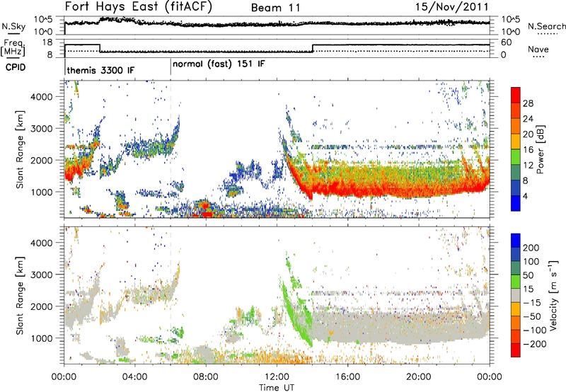Click the Power colorbar tick '4'
Screen dimensions: 566x392
click(x=526, y=197)
